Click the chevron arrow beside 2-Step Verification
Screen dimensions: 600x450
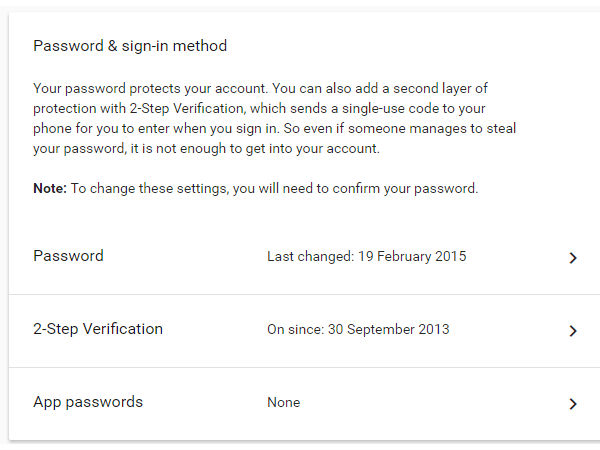pos(573,331)
